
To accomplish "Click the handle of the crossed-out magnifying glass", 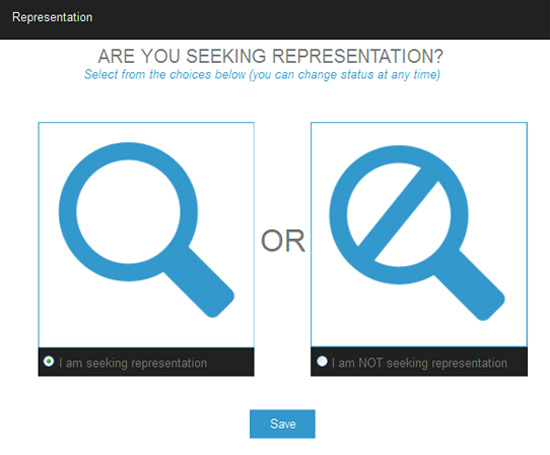I will pos(470,286).
